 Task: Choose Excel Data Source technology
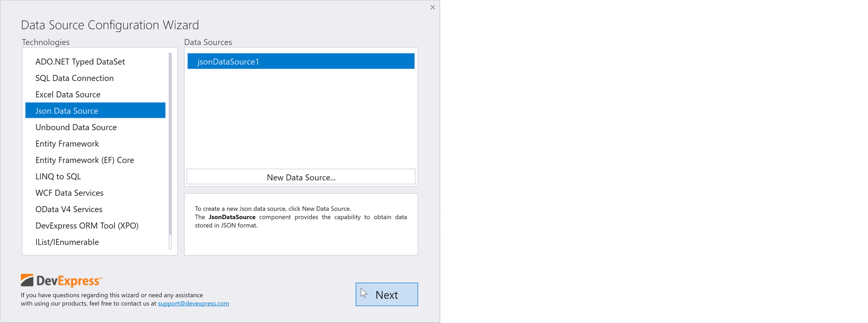coord(68,94)
